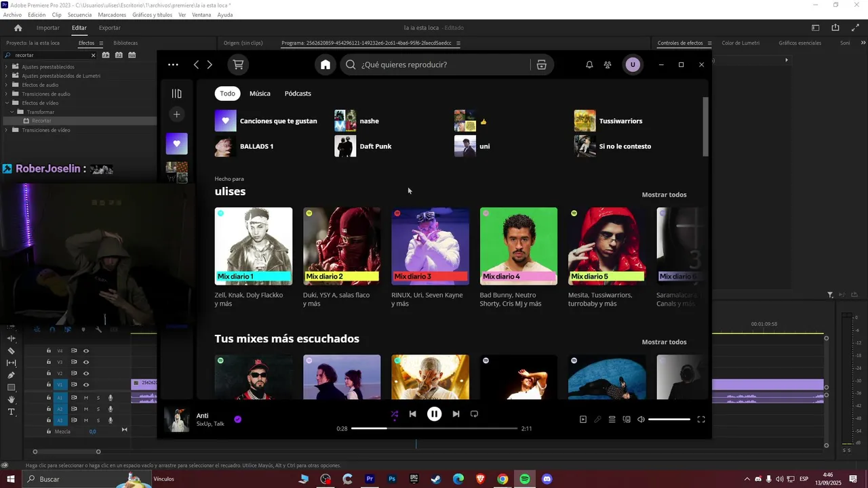Select the Música filter chip
The image size is (868, 488).
click(260, 94)
